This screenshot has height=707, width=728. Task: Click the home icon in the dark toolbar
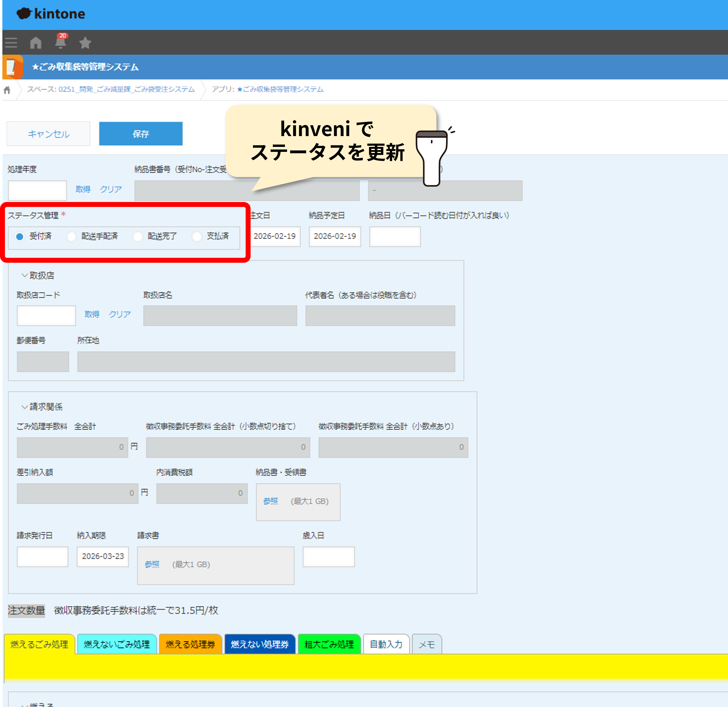point(36,42)
